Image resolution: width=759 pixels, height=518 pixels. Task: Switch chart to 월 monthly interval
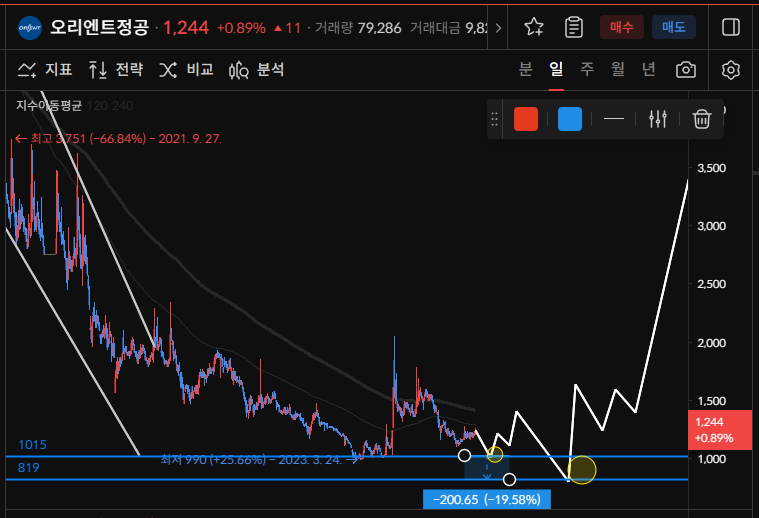pos(618,69)
